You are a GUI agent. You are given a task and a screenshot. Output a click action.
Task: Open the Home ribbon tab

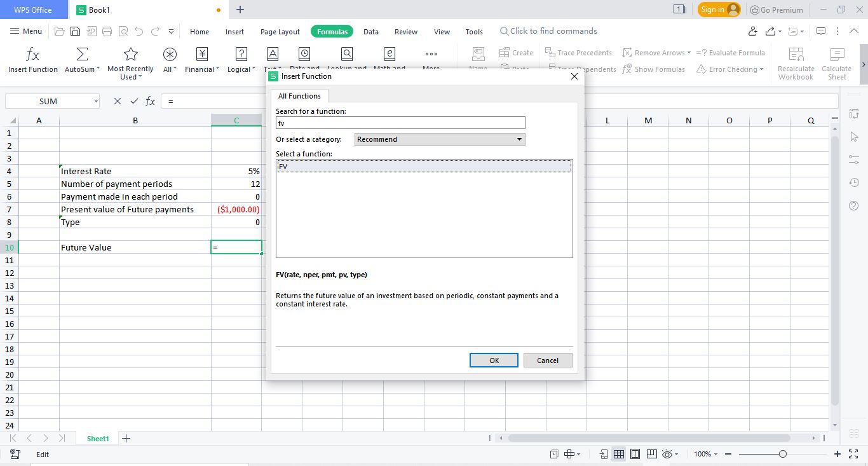(x=200, y=32)
